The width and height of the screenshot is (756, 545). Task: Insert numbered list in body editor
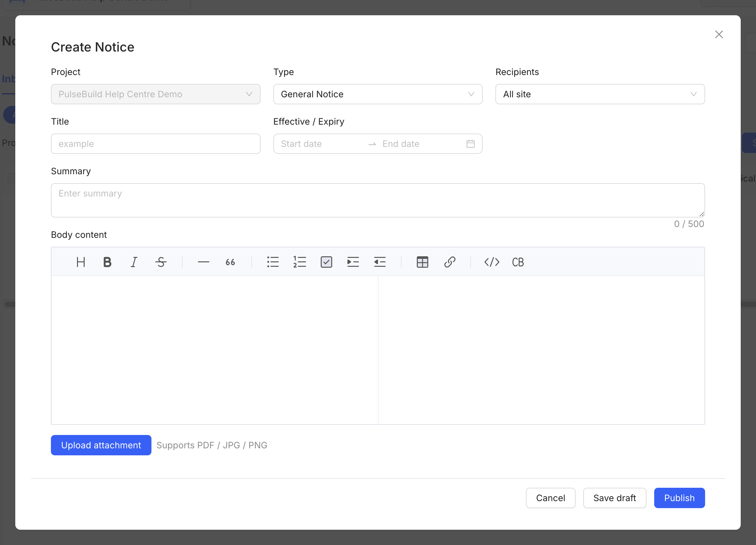click(x=299, y=262)
